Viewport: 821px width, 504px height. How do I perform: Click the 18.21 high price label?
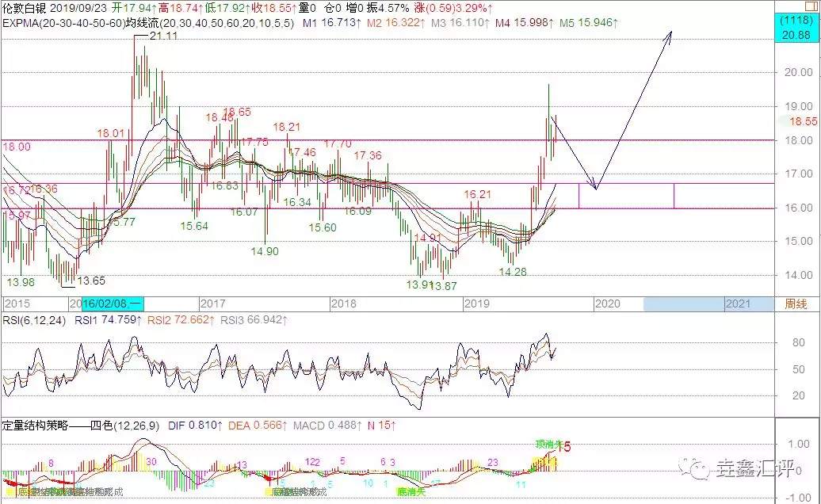pos(287,127)
